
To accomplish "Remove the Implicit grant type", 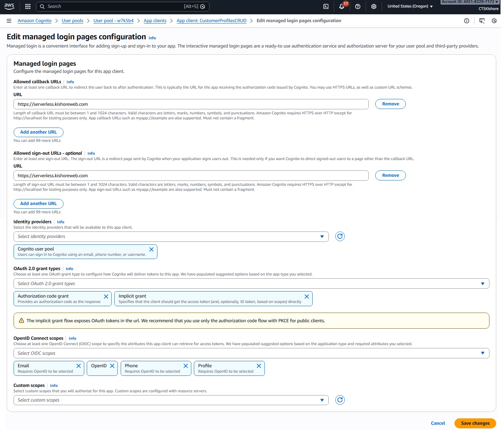I will (307, 297).
